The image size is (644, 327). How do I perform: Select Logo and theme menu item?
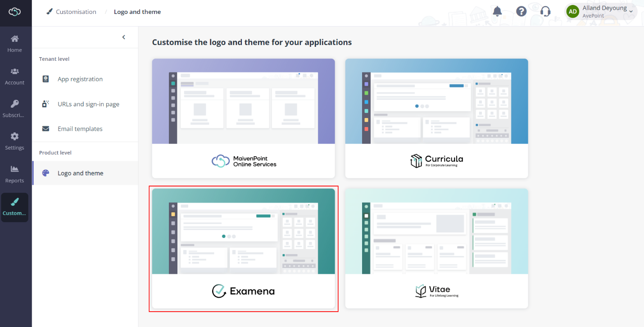pyautogui.click(x=85, y=173)
